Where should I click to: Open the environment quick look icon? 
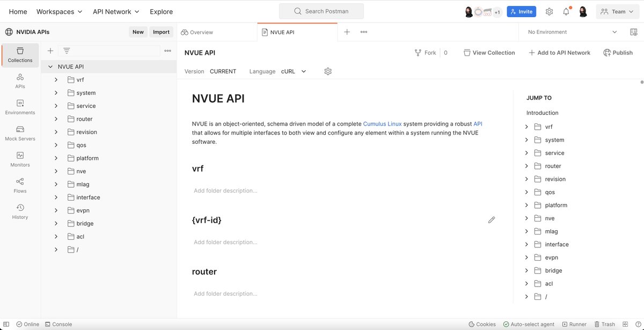[633, 32]
